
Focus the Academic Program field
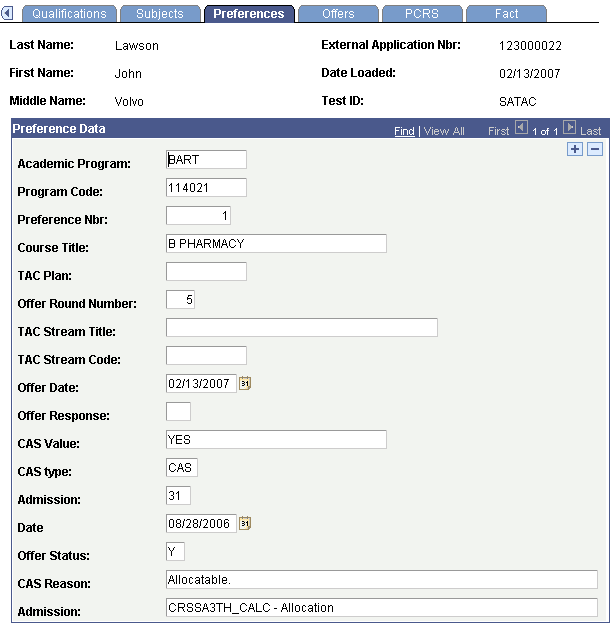coord(206,159)
